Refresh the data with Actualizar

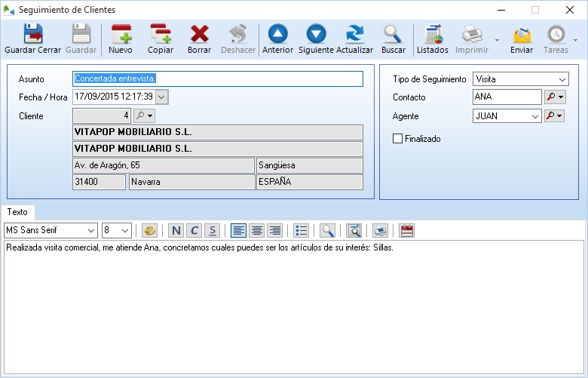point(354,39)
